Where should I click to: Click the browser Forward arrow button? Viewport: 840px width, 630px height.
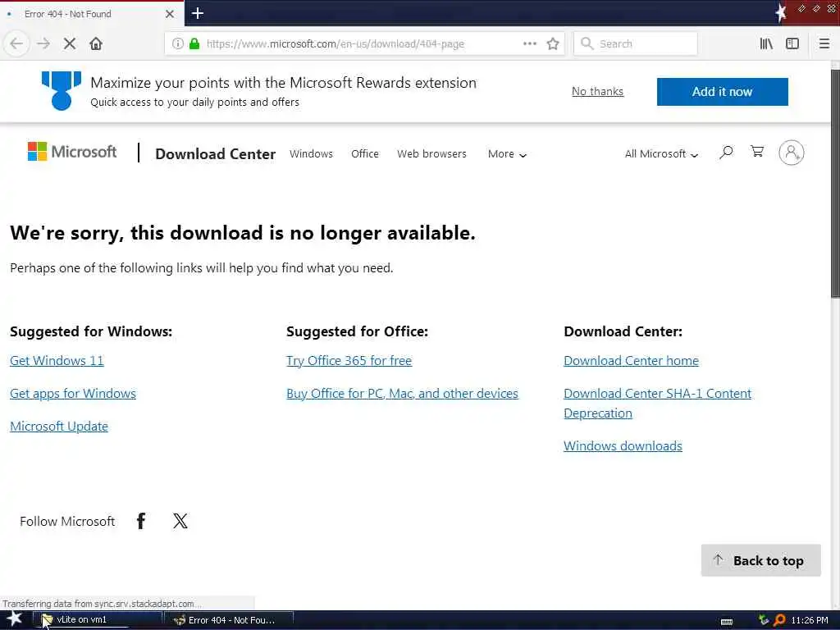tap(43, 43)
